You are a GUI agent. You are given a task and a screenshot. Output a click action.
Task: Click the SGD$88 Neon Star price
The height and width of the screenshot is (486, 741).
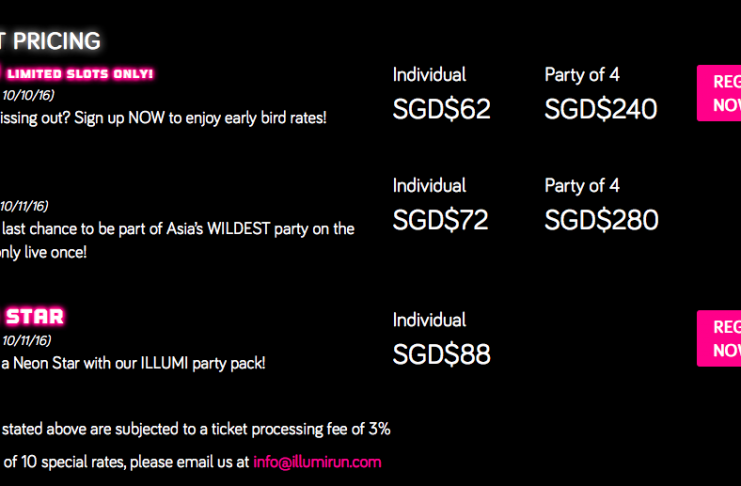coord(441,354)
